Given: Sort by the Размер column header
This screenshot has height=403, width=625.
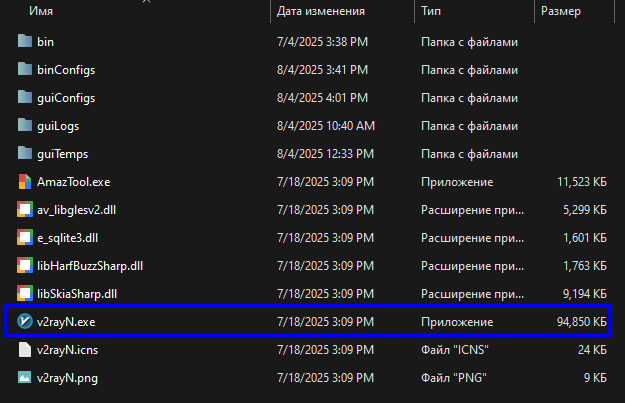Looking at the screenshot, I should [x=561, y=11].
